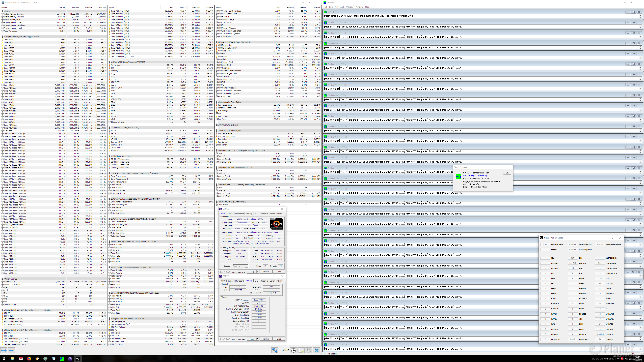Screen dimensions: 644x362
Task: Click Prime95 icon in About dialog
Action: coord(459,176)
